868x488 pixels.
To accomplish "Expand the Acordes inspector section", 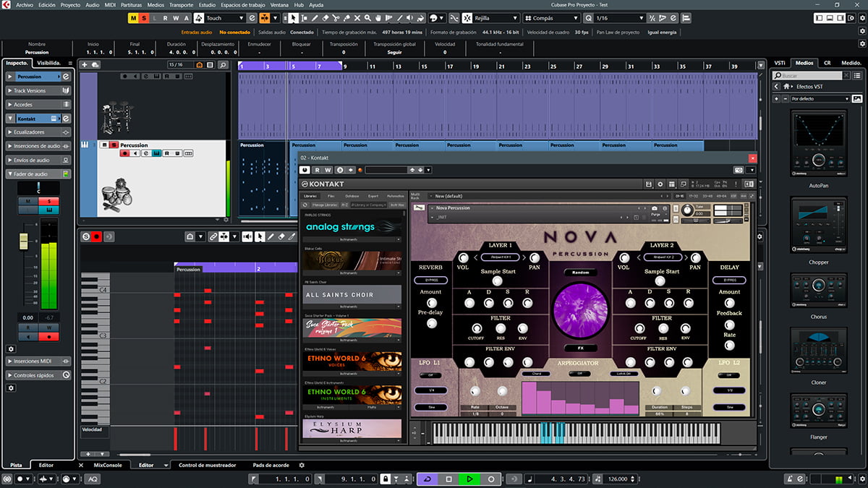I will tap(38, 104).
